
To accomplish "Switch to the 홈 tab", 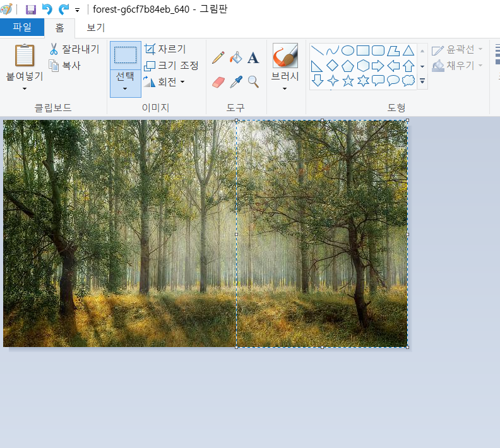I will point(59,28).
